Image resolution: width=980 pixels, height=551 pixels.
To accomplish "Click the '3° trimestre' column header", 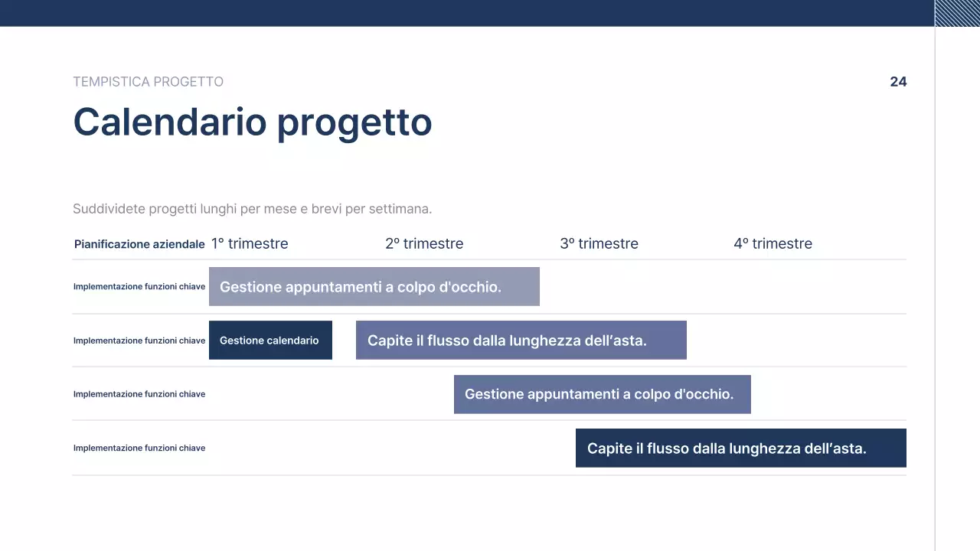I will point(599,243).
